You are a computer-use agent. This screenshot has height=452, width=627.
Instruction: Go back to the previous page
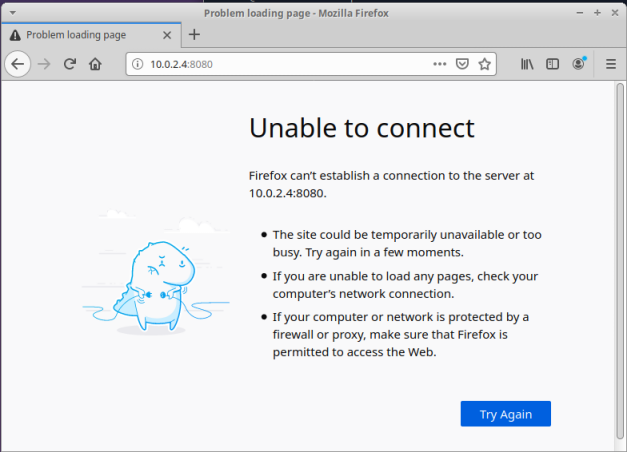point(18,64)
